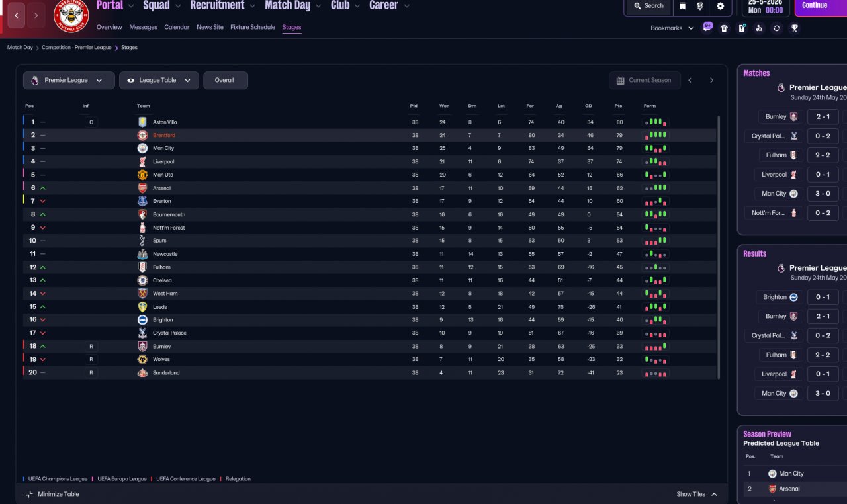Screen dimensions: 847x504
Task: Open the Brighton 0 - 1 score in Results
Action: coord(823,297)
